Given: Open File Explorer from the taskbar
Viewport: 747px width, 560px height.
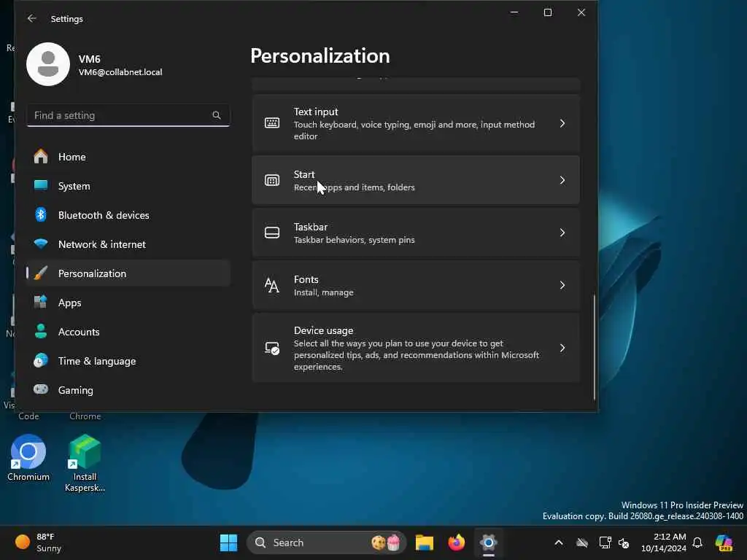Looking at the screenshot, I should [x=424, y=542].
